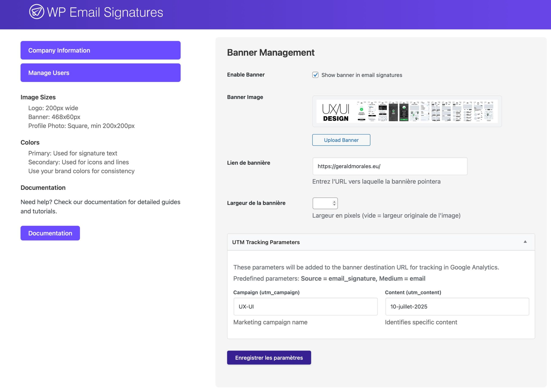551x392 pixels.
Task: Open the Company Information section
Action: click(x=100, y=50)
